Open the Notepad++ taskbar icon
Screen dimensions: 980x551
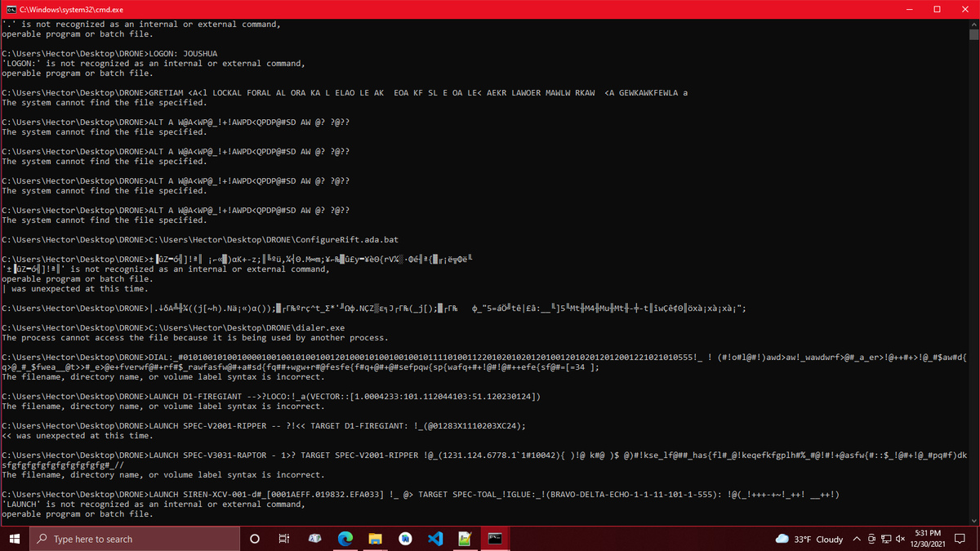[x=465, y=539]
